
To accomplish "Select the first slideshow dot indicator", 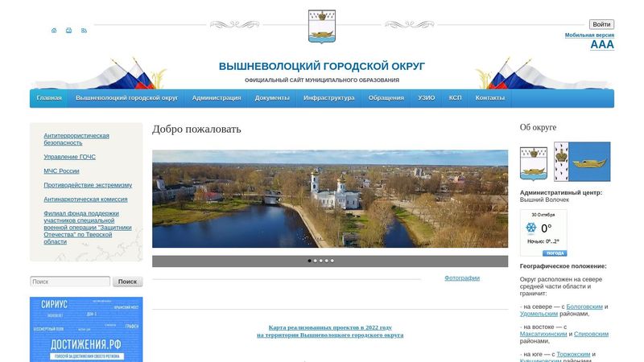I will click(x=309, y=261).
